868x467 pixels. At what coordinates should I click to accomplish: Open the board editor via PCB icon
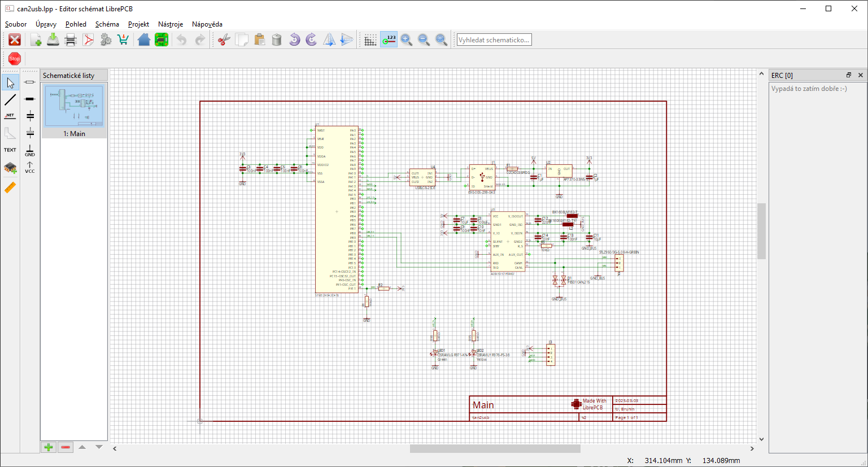tap(162, 40)
